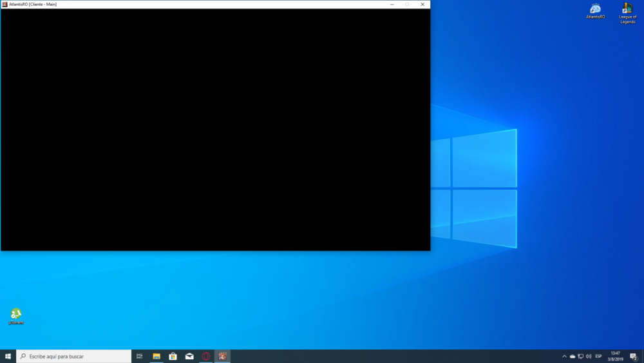Open the Windows Start menu
Viewport: 644px width, 363px height.
pyautogui.click(x=8, y=356)
